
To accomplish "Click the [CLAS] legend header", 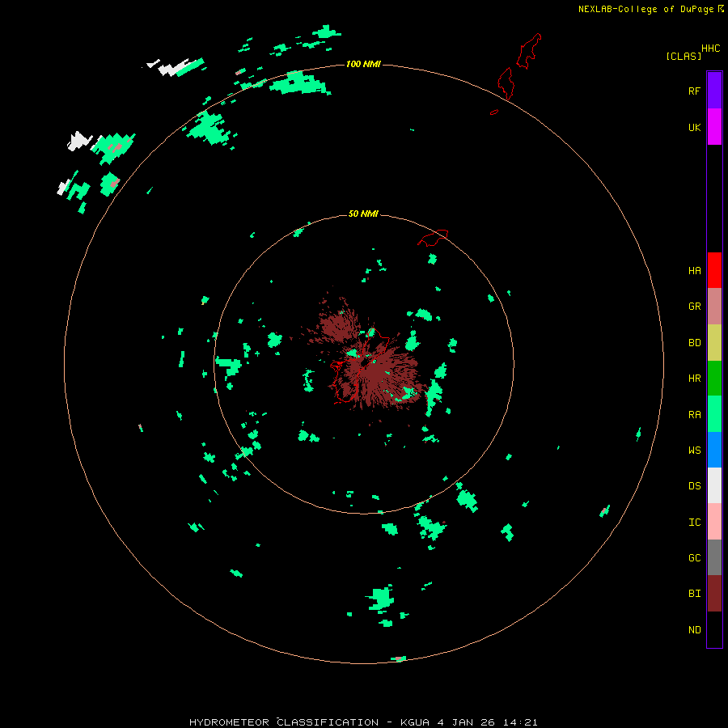I will pos(684,56).
